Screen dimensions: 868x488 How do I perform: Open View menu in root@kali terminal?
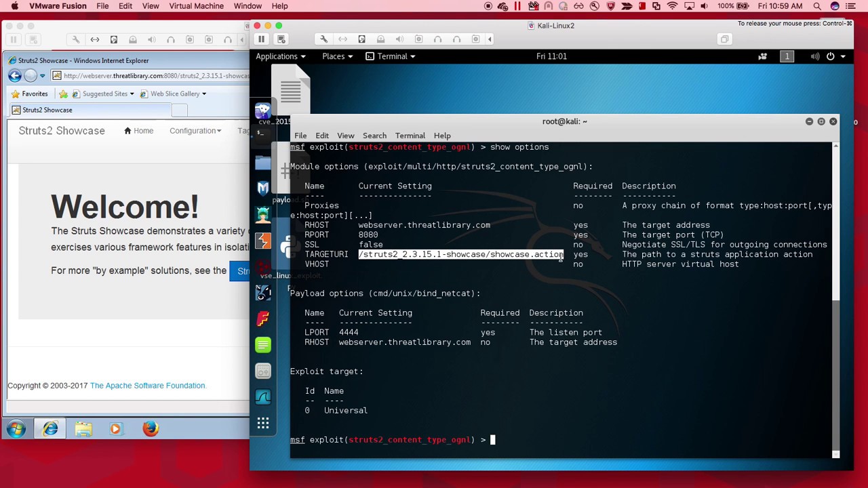pos(346,136)
